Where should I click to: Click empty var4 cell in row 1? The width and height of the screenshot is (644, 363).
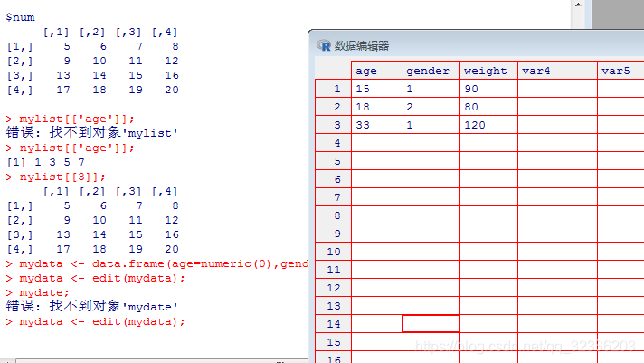557,89
